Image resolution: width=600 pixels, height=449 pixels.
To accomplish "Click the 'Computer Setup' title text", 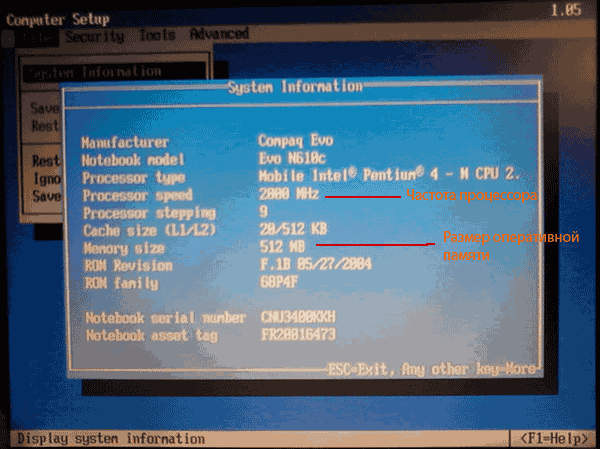I will pyautogui.click(x=58, y=20).
